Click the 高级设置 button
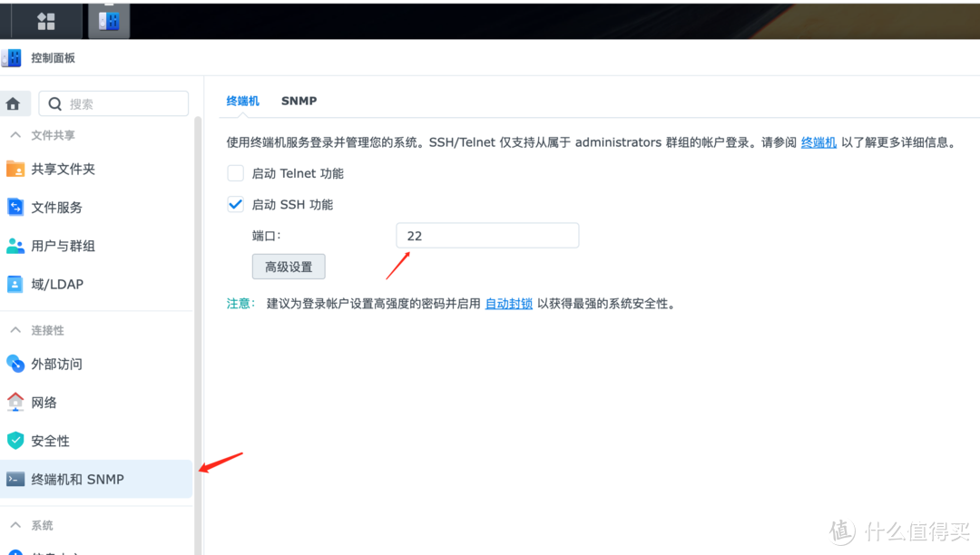980x555 pixels. click(288, 266)
